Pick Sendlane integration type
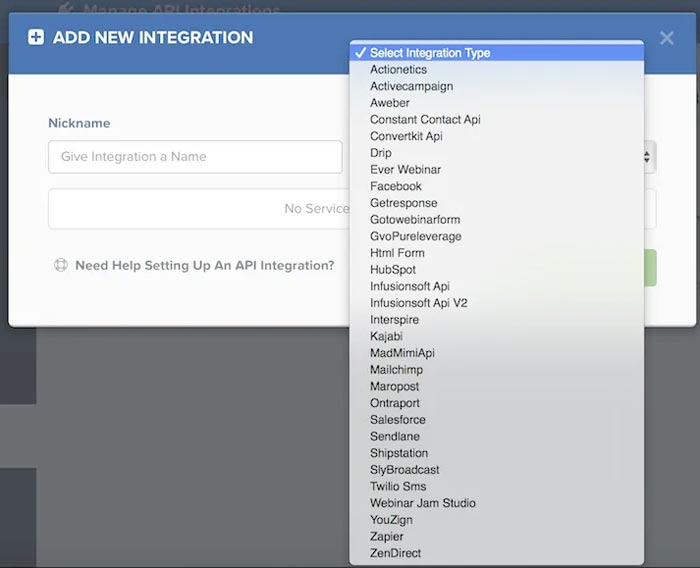This screenshot has height=568, width=700. coord(496,436)
